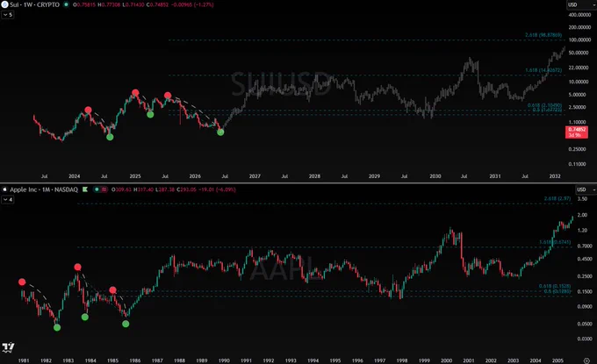Click the 1990 label on Apple time axis
This screenshot has height=364, width=597.
point(224,360)
